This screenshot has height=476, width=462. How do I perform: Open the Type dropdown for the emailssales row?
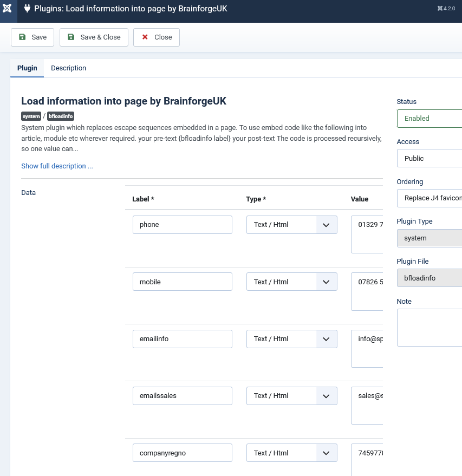[x=292, y=396]
